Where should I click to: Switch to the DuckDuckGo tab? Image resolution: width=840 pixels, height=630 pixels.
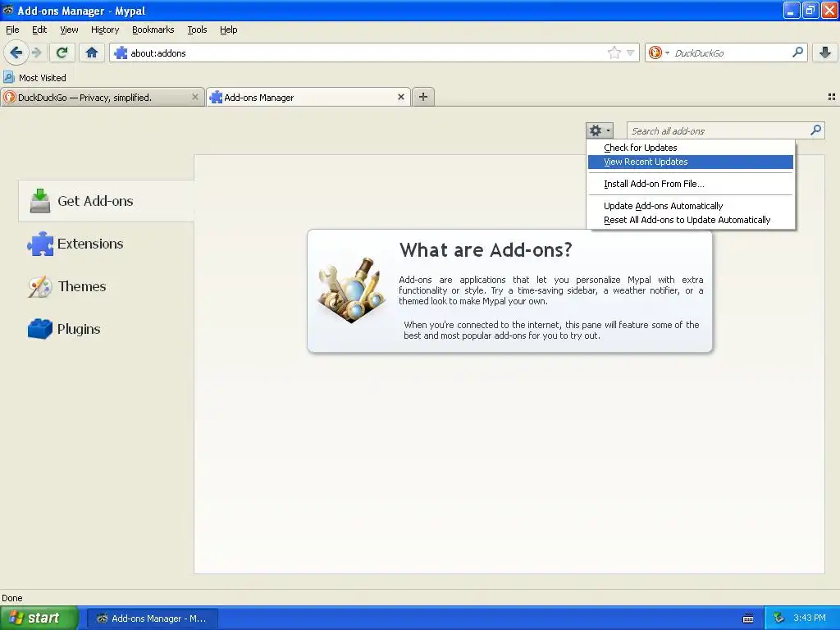point(102,98)
